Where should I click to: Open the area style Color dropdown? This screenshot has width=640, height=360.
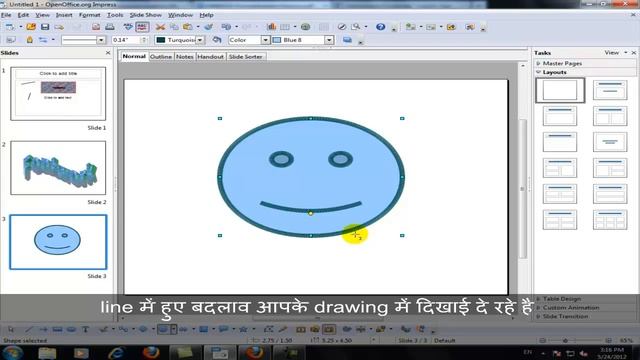click(x=265, y=40)
